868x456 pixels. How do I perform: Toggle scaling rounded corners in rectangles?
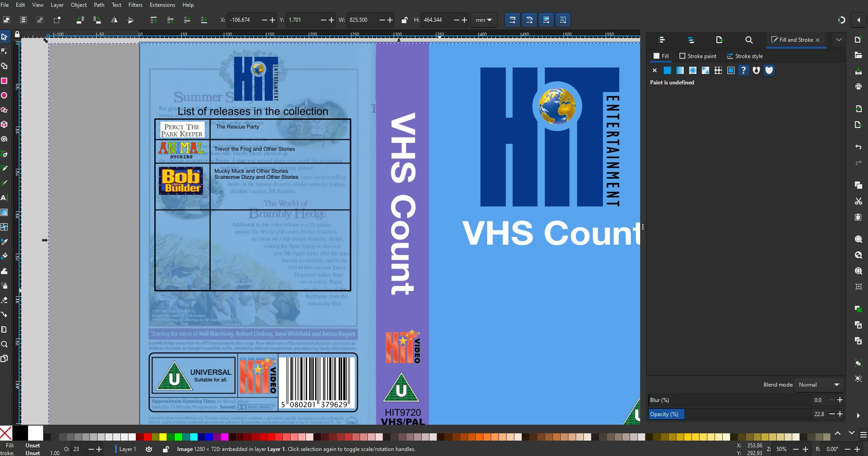(529, 20)
